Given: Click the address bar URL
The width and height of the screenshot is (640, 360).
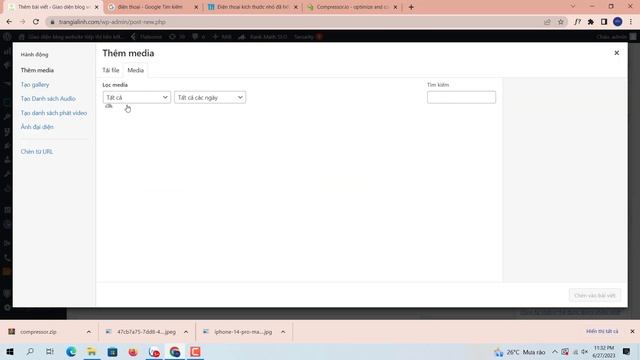Looking at the screenshot, I should pyautogui.click(x=112, y=22).
